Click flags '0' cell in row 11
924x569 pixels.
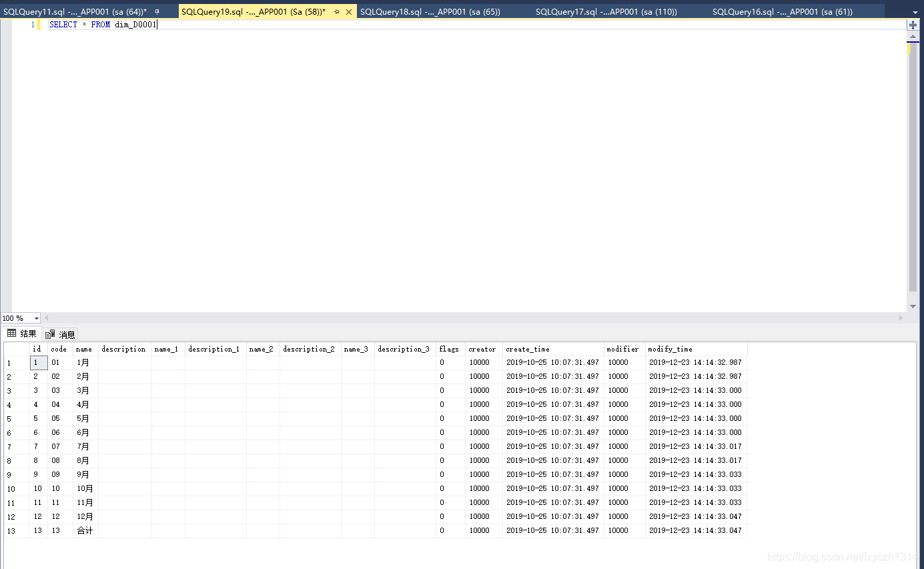pos(450,503)
